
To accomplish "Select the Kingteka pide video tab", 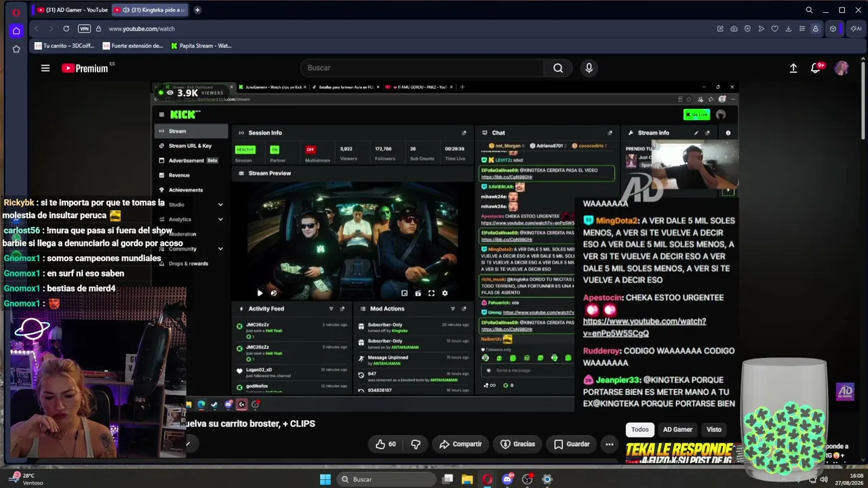I will (x=149, y=10).
